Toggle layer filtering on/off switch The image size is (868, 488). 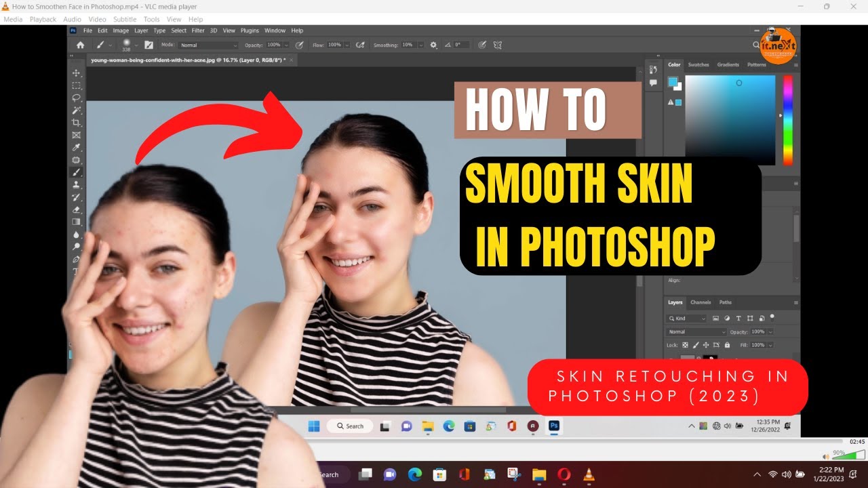tap(772, 318)
